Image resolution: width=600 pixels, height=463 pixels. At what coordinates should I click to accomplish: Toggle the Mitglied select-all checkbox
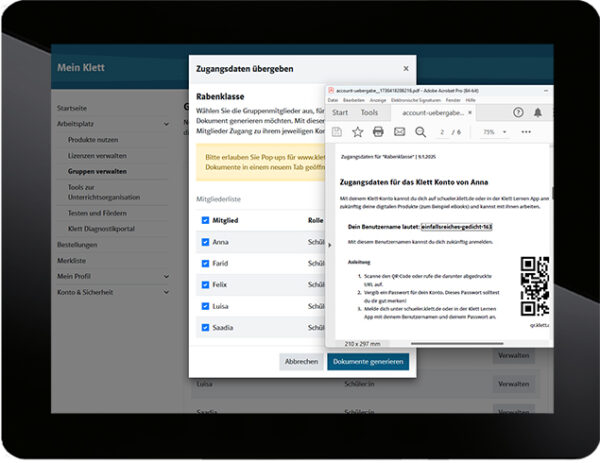(205, 220)
